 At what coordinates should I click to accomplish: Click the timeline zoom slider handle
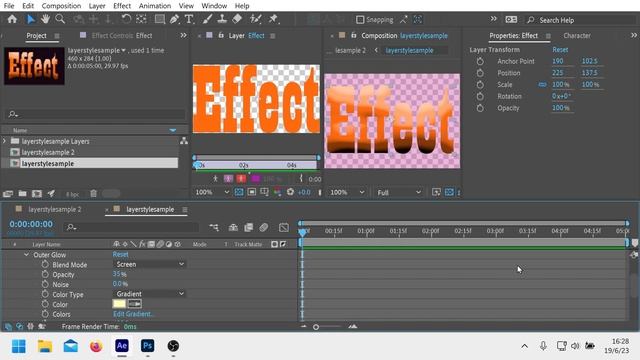[316, 327]
